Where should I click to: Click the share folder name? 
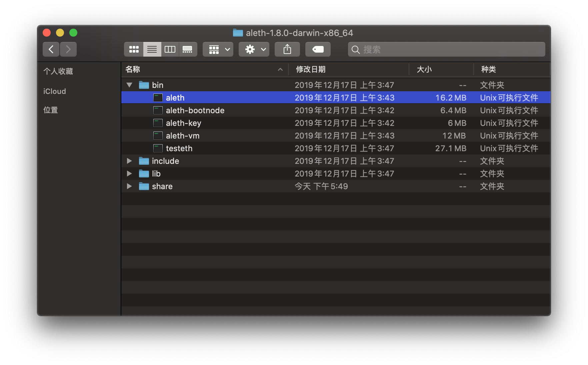(162, 186)
